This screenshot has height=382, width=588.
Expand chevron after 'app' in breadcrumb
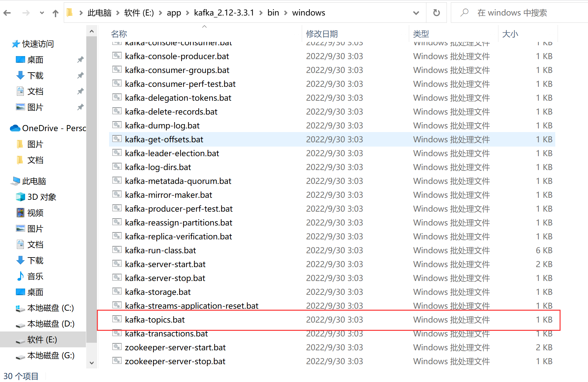tap(187, 13)
